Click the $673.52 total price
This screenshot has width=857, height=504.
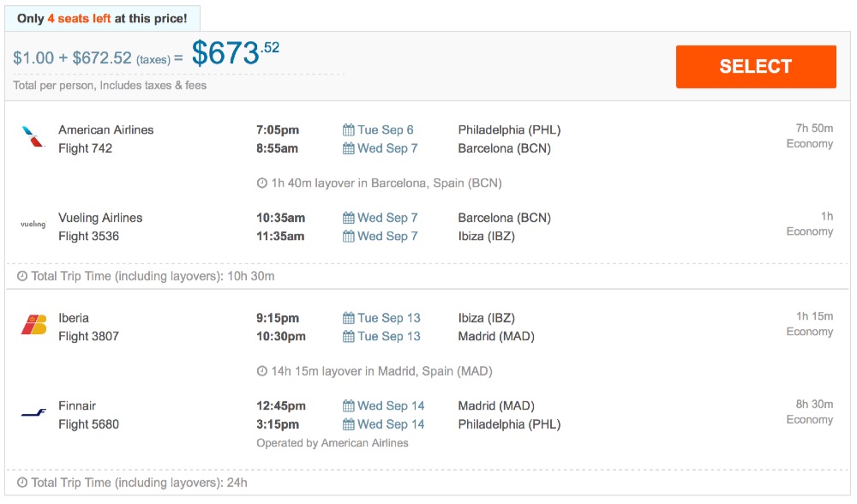[x=235, y=55]
